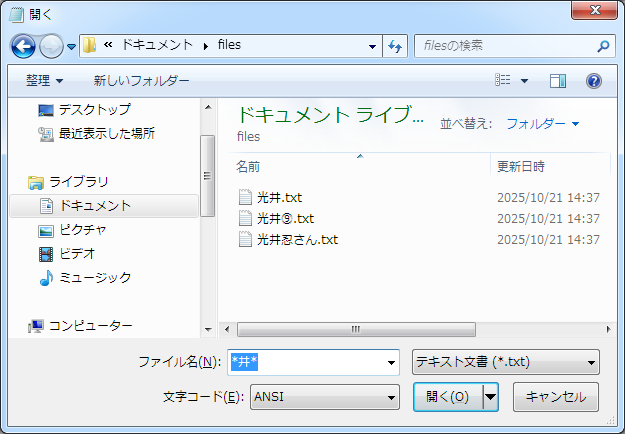Click the キャンセル button
Viewport: 625px width, 434px height.
click(556, 397)
